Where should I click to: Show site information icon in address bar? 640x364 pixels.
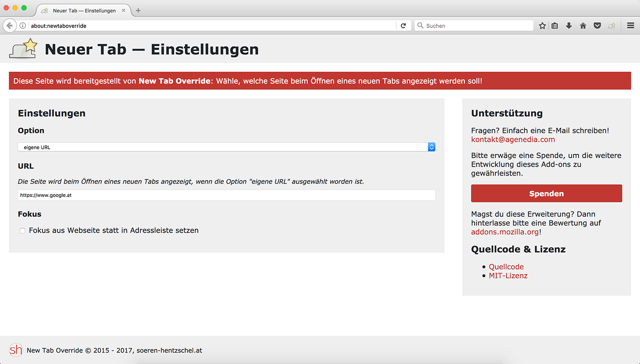[23, 26]
